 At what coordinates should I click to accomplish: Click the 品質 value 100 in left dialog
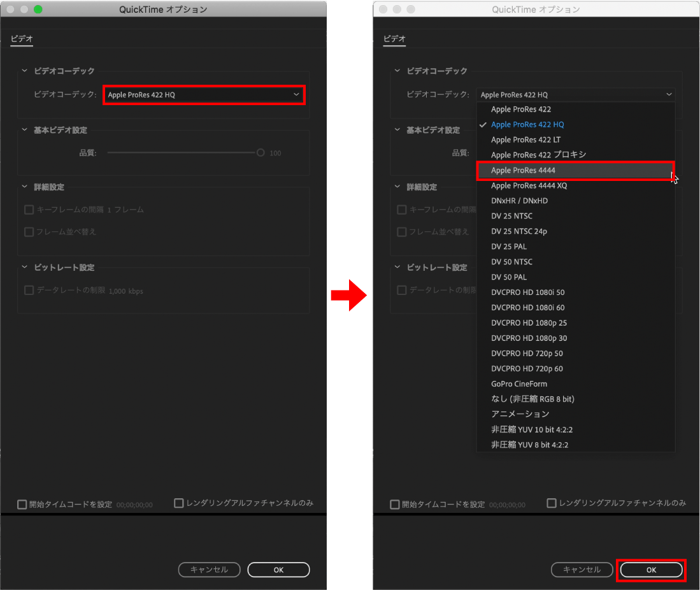275,153
